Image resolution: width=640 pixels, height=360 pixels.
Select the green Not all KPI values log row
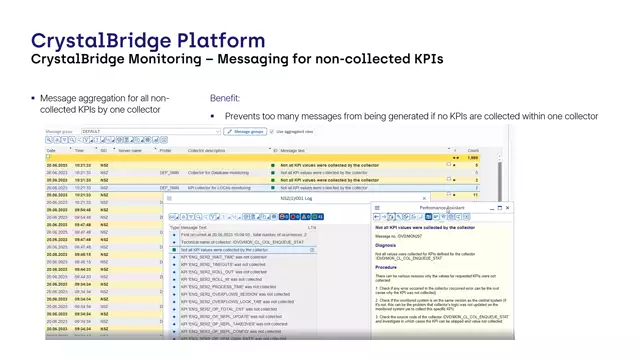coord(243,250)
